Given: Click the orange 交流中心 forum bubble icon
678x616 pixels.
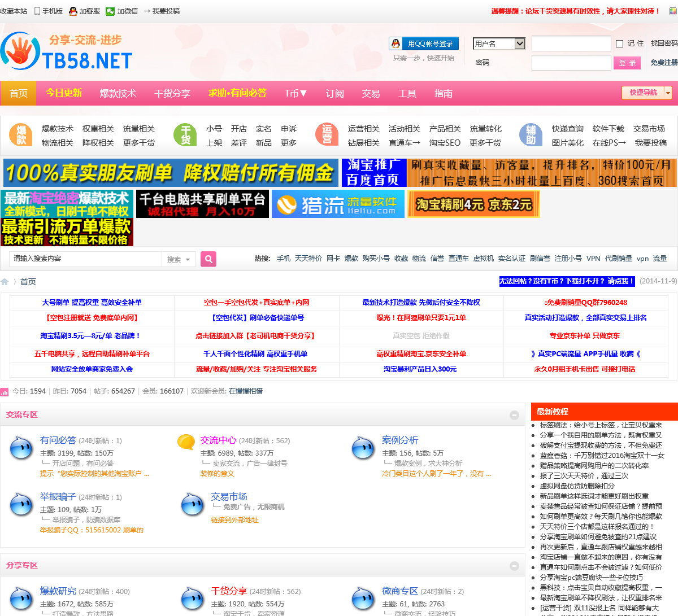Looking at the screenshot, I should (x=186, y=442).
